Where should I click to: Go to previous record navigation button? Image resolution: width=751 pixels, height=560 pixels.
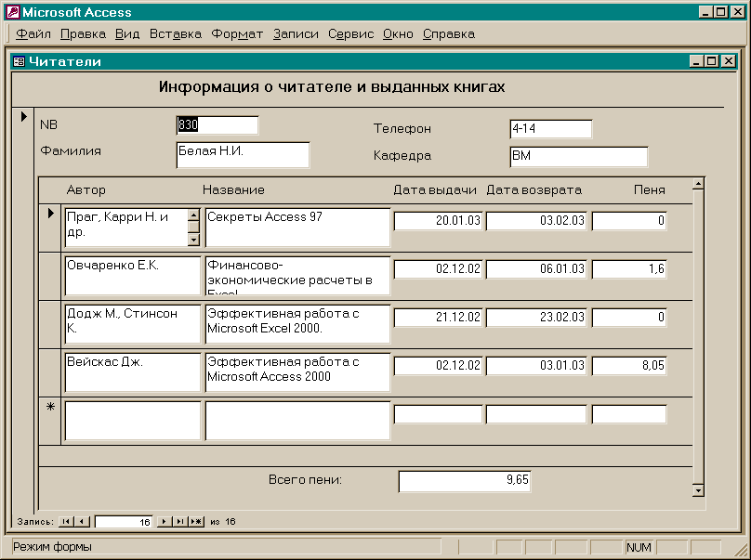(82, 521)
